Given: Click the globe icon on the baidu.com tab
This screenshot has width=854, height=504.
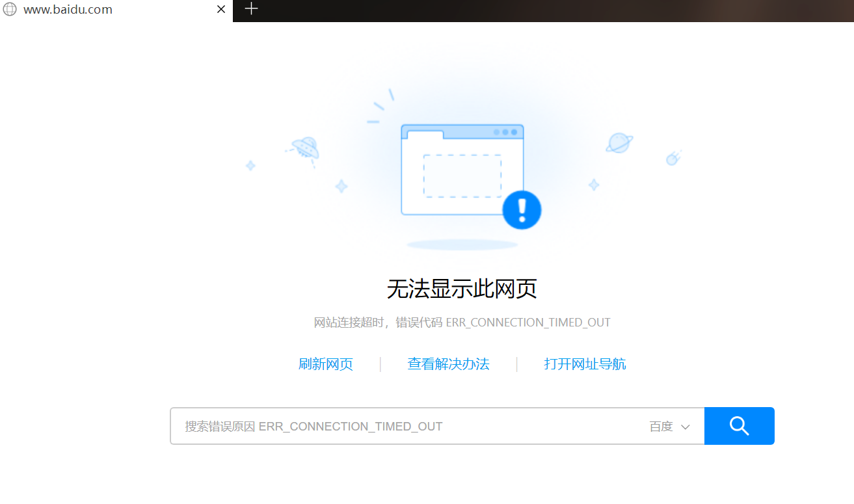Looking at the screenshot, I should (x=10, y=9).
